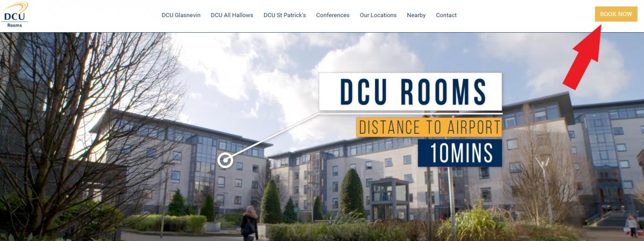This screenshot has width=644, height=241.
Task: Click the pedestrian walking in foreground
Action: click(249, 223)
